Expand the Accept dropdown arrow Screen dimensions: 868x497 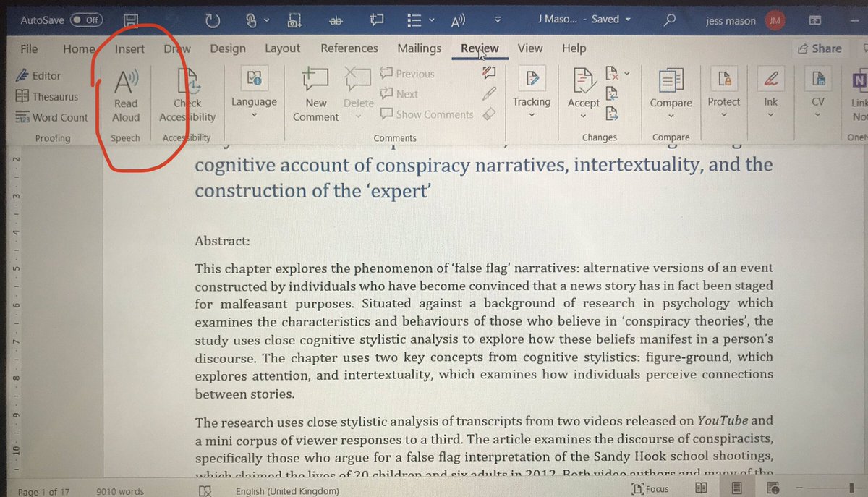click(x=583, y=116)
